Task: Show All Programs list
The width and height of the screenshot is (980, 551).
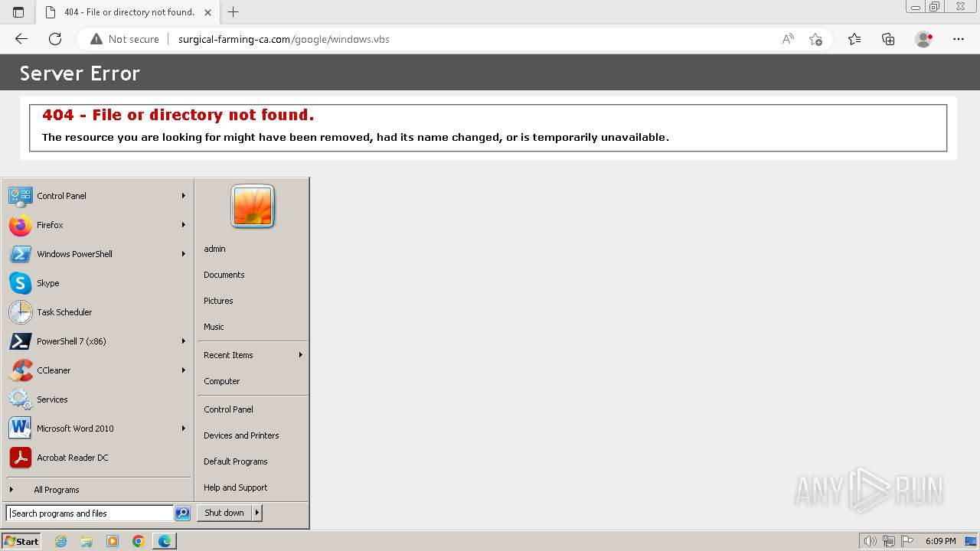Action: click(97, 490)
